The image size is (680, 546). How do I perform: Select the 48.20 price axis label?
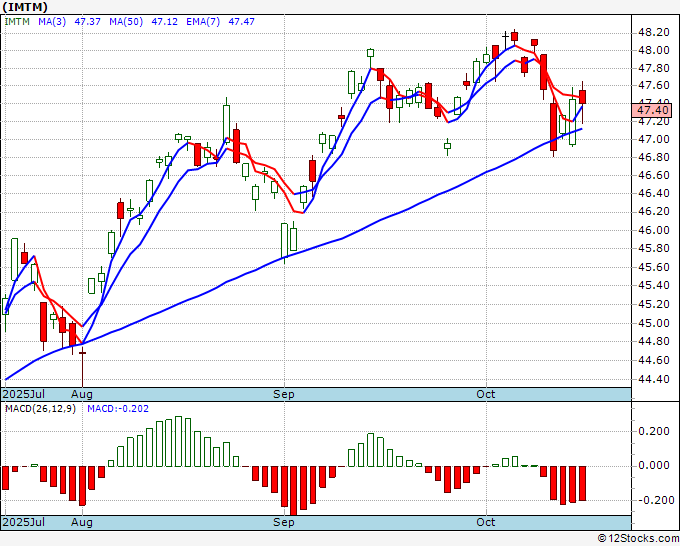654,33
